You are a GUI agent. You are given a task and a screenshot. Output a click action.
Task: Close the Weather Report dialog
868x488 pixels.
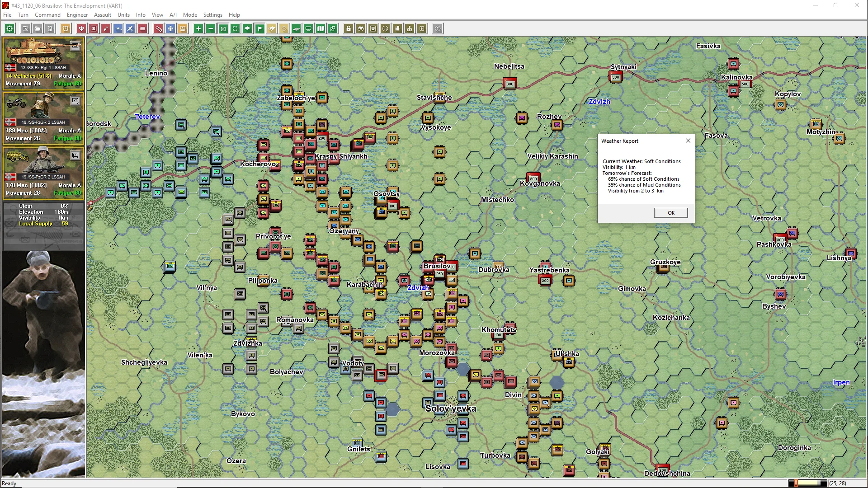point(688,141)
